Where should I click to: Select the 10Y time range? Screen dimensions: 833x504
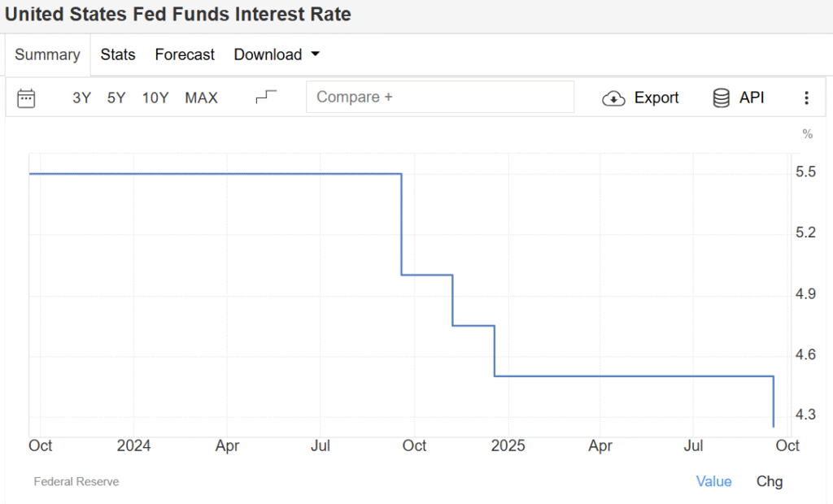pyautogui.click(x=155, y=98)
